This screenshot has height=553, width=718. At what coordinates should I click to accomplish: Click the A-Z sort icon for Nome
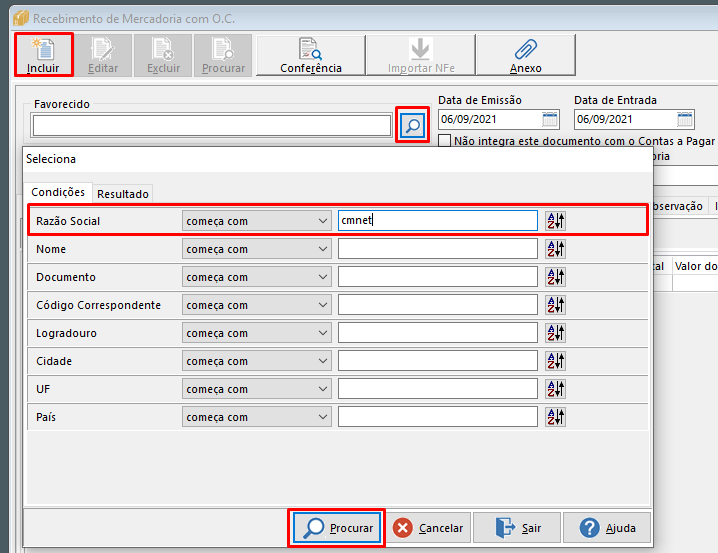[x=555, y=249]
